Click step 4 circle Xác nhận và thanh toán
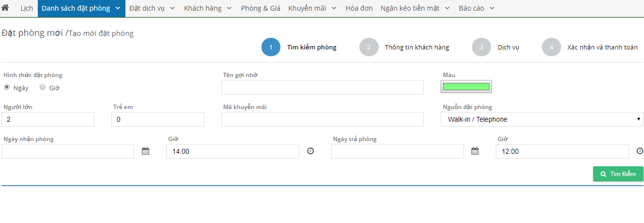644x223 pixels. click(x=551, y=47)
